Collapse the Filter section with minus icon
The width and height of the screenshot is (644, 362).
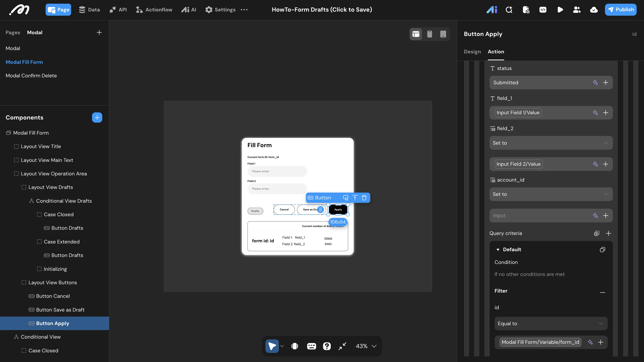click(602, 292)
